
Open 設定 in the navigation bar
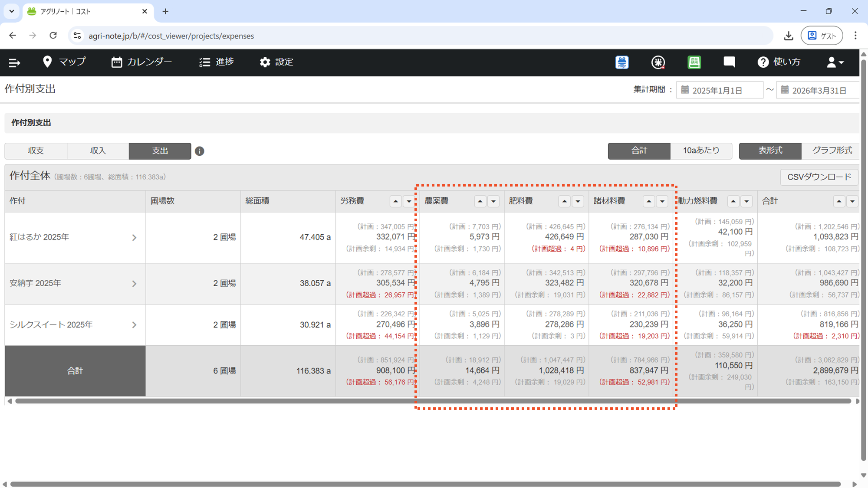276,62
